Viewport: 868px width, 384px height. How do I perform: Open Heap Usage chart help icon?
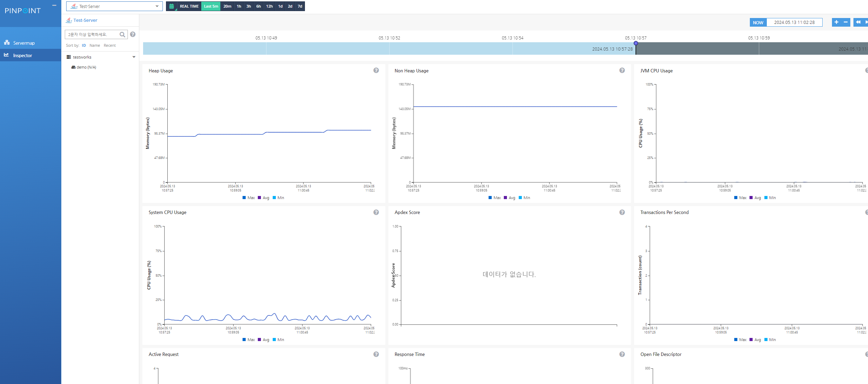(376, 70)
